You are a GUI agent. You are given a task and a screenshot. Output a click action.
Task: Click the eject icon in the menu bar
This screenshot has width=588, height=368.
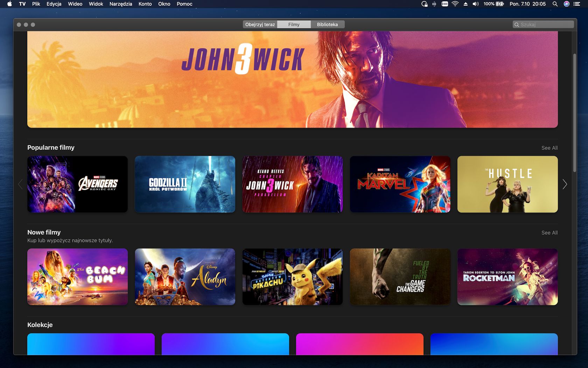click(465, 4)
